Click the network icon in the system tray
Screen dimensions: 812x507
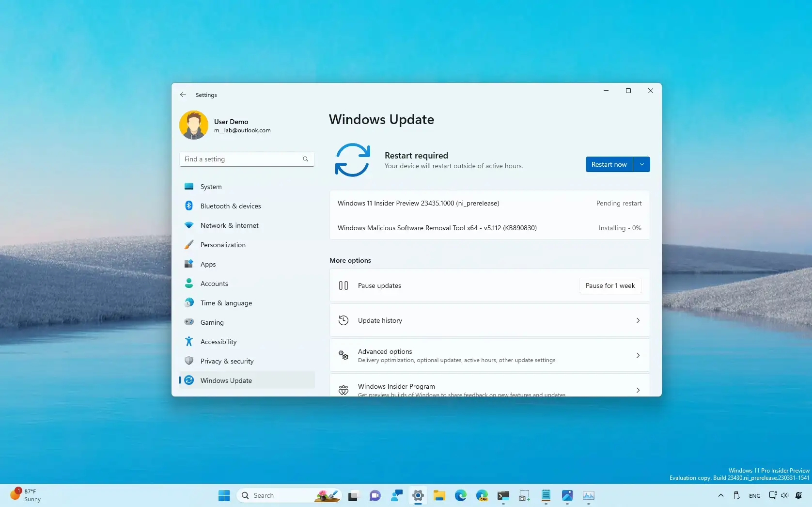point(773,495)
